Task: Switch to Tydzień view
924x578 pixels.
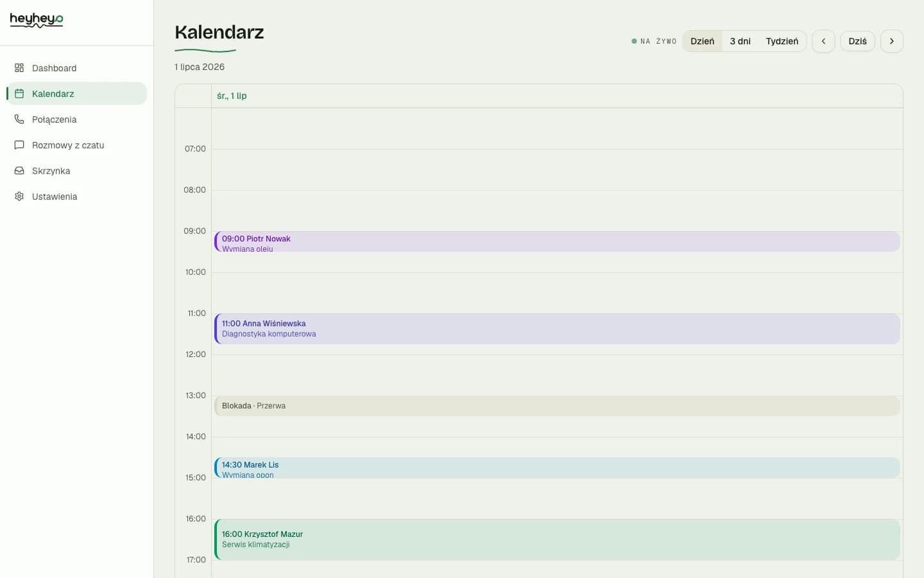Action: [x=782, y=41]
